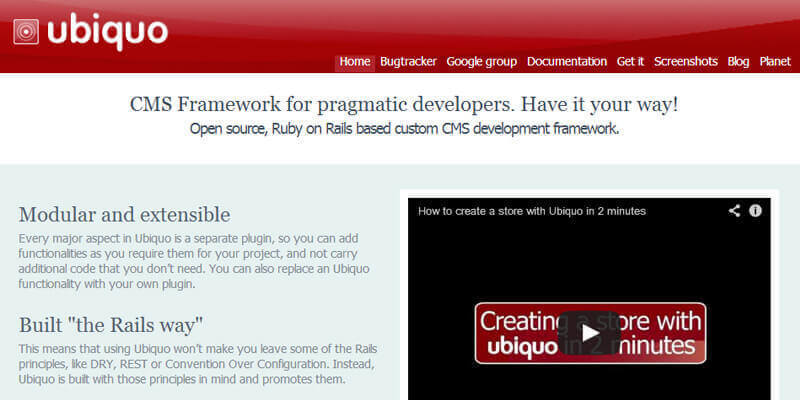Click the 'Open source, Ruby on Rails based' subtitle
This screenshot has width=800, height=400.
coord(404,129)
